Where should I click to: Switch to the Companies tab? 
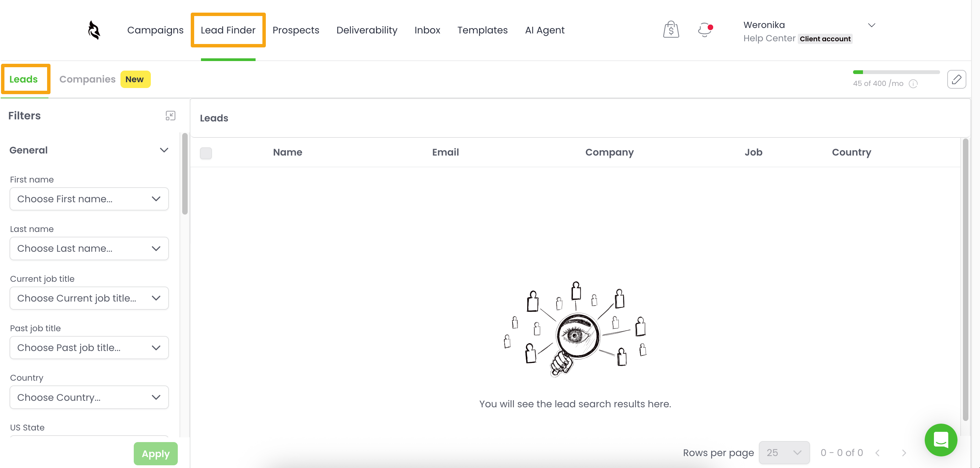[87, 79]
